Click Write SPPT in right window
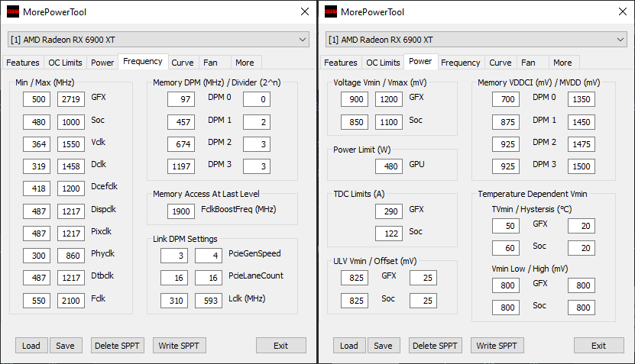The width and height of the screenshot is (635, 364). coord(497,346)
